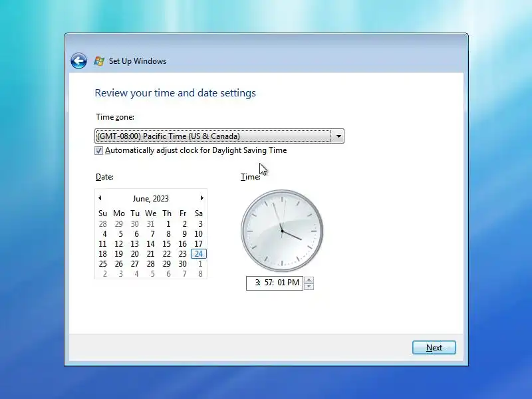Click the time input field
This screenshot has width=532, height=399.
(x=275, y=283)
